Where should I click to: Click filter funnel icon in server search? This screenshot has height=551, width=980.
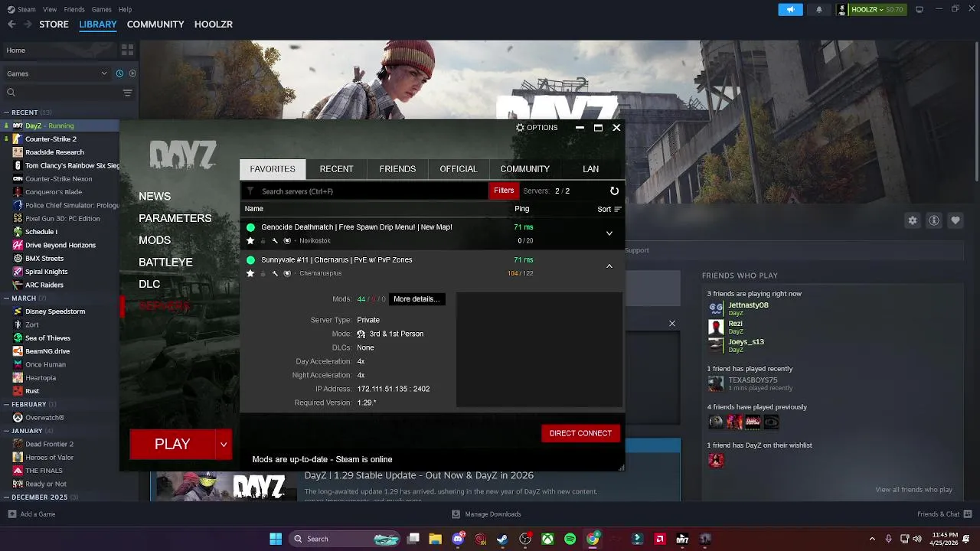[250, 191]
